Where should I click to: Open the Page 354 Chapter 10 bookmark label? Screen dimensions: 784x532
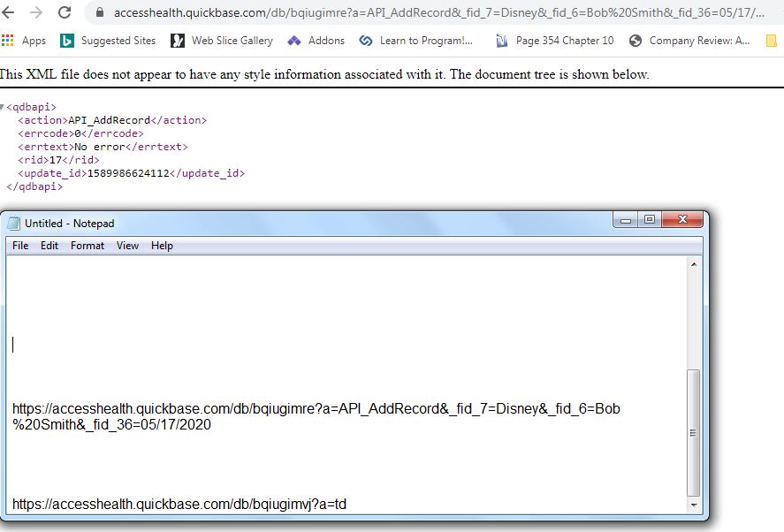[x=565, y=41]
